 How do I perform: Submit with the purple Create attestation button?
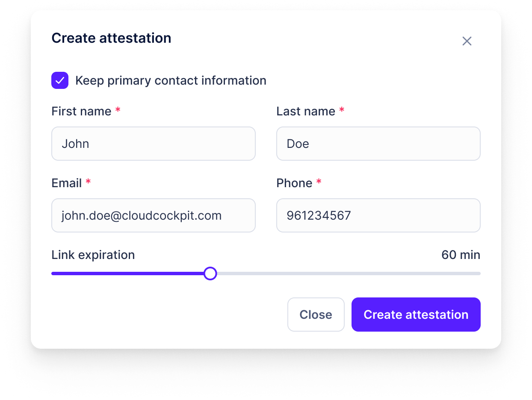pos(416,315)
